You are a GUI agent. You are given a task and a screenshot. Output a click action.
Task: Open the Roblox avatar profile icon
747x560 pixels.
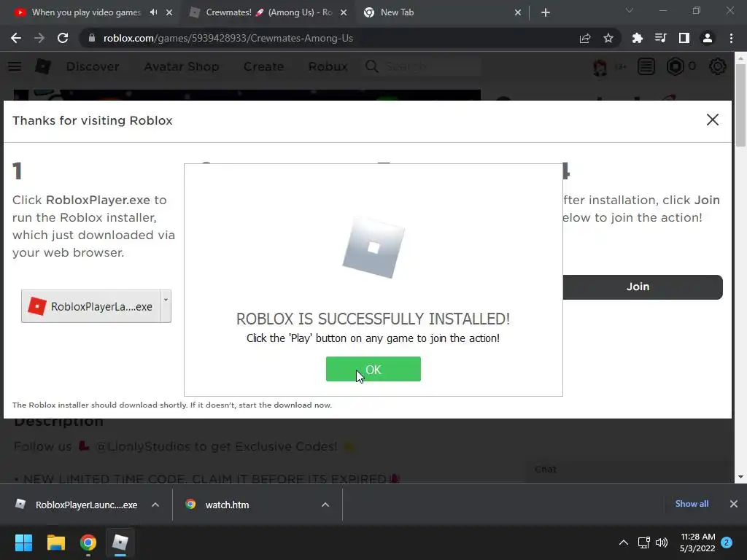coord(600,66)
